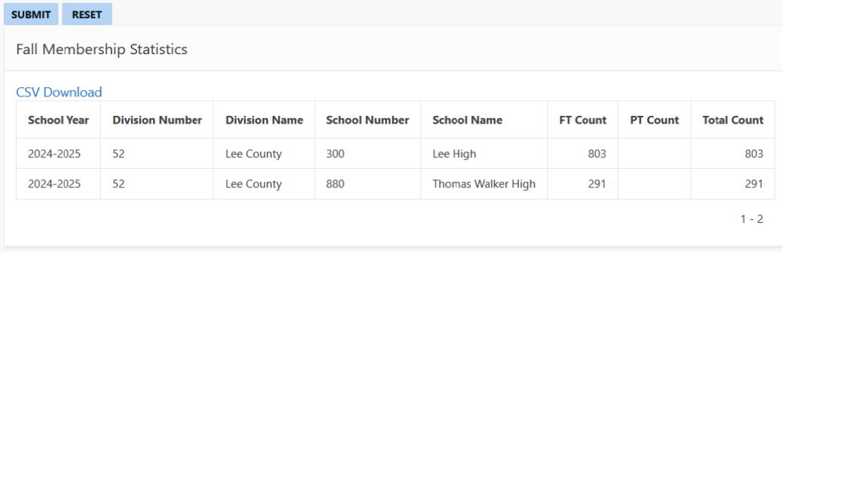Click division number 52 in Lee High row
Image resolution: width=868 pixels, height=488 pixels.
point(157,154)
